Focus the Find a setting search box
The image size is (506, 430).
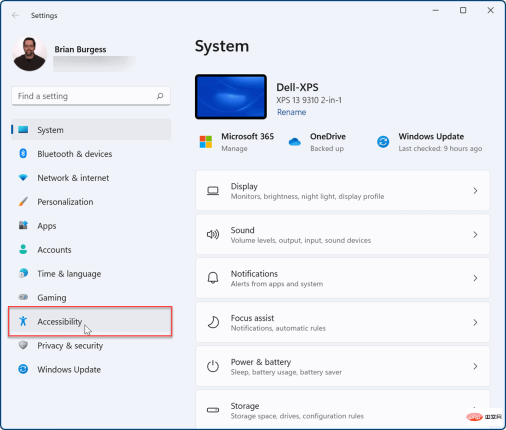(91, 96)
